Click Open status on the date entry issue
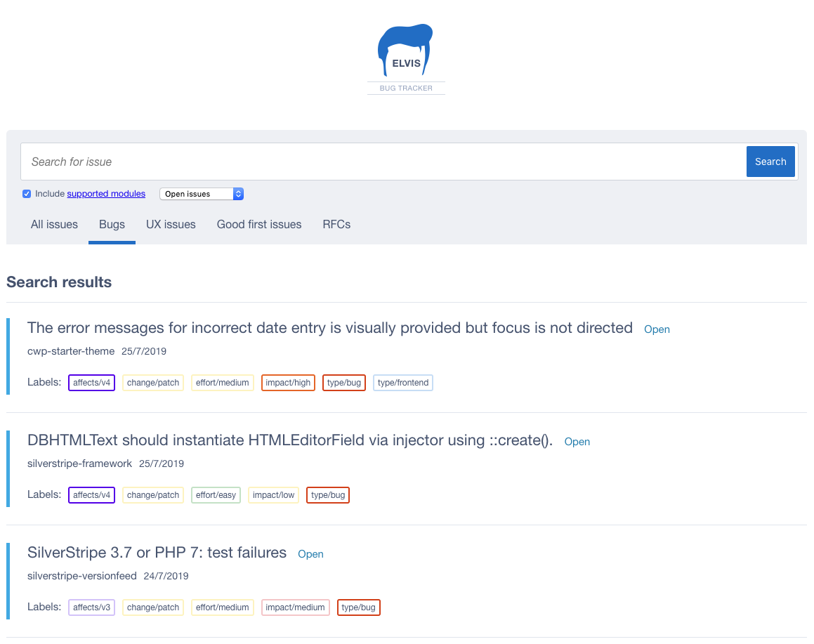This screenshot has height=644, width=814. click(x=657, y=329)
